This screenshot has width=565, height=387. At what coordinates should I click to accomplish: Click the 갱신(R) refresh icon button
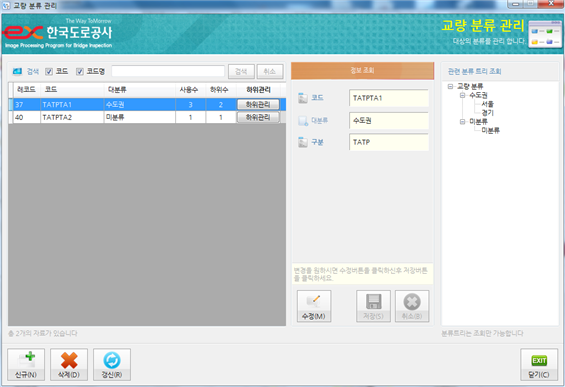[x=112, y=364]
